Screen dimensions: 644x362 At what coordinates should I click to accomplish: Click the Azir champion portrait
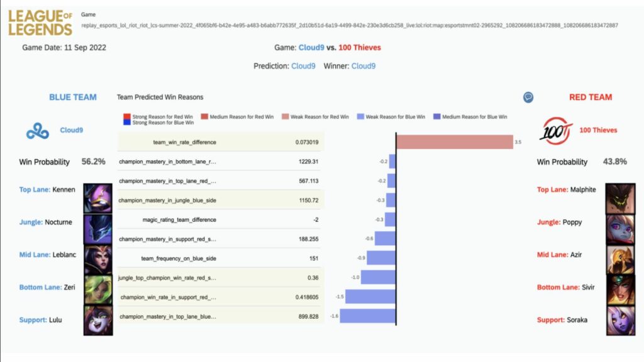[620, 260]
